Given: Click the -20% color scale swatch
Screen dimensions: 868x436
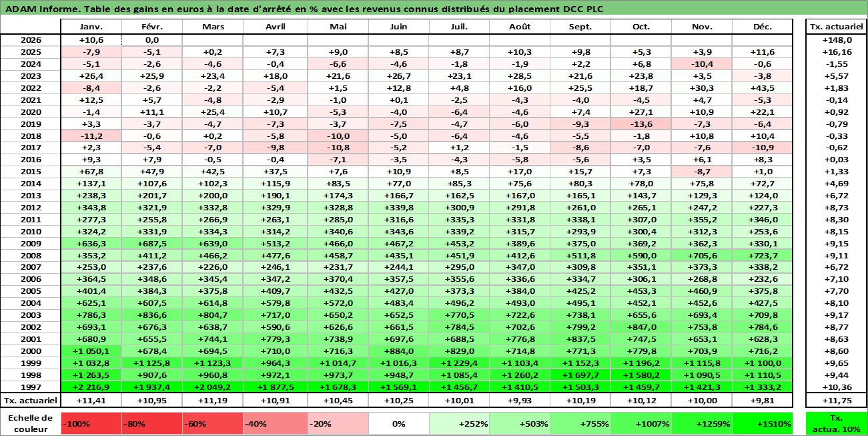Looking at the screenshot, I should (x=338, y=423).
